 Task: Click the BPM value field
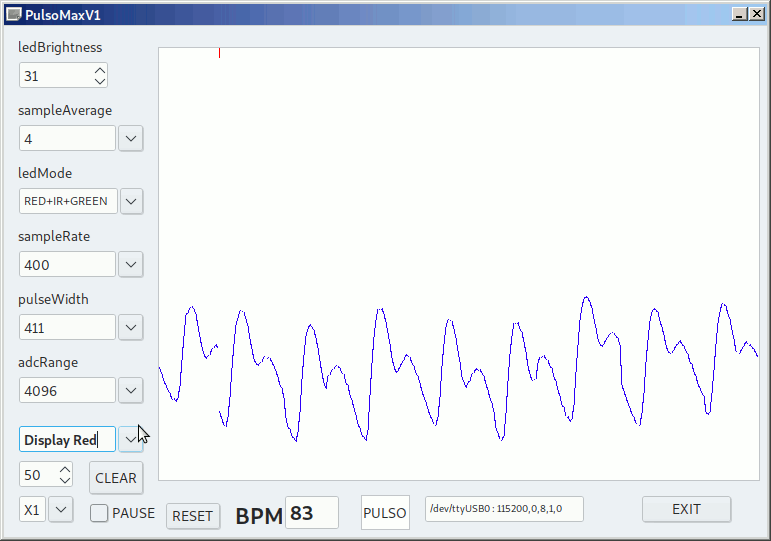coord(311,514)
